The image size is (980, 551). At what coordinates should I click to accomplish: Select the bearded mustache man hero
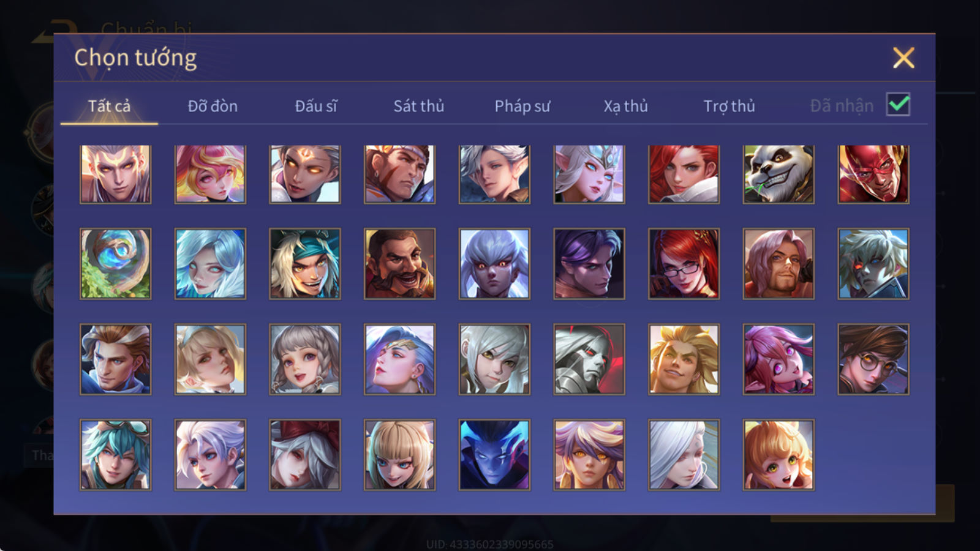399,264
